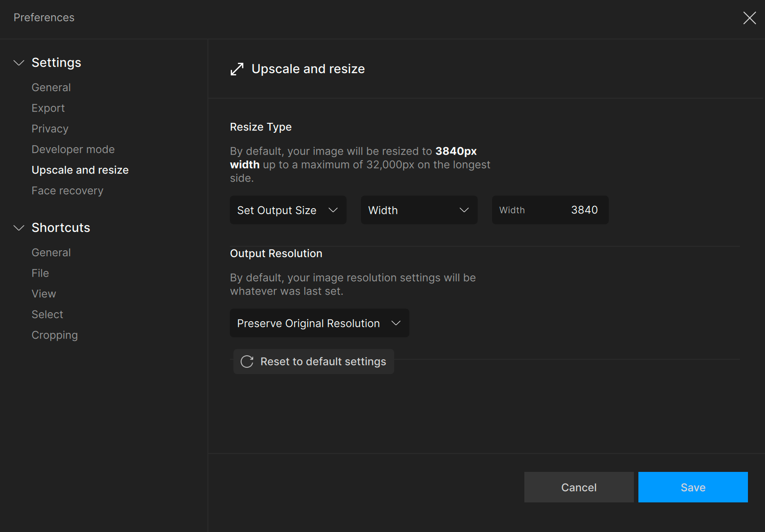Show the File shortcuts

click(40, 273)
